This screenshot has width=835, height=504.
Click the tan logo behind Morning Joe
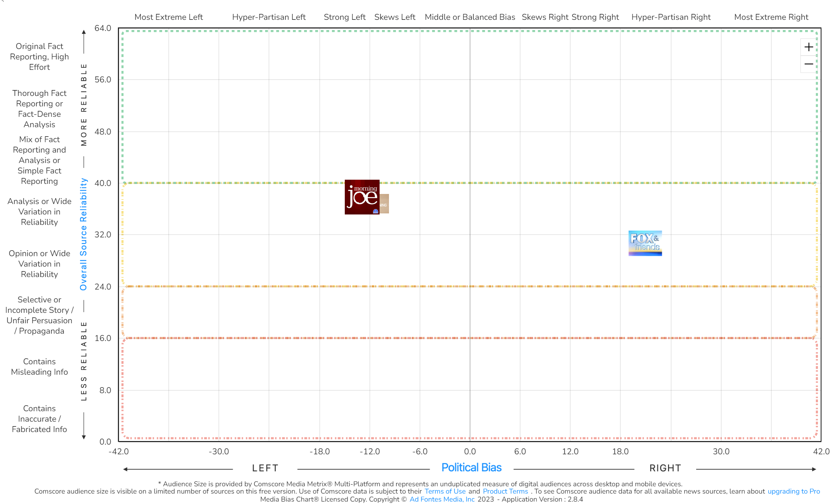385,204
